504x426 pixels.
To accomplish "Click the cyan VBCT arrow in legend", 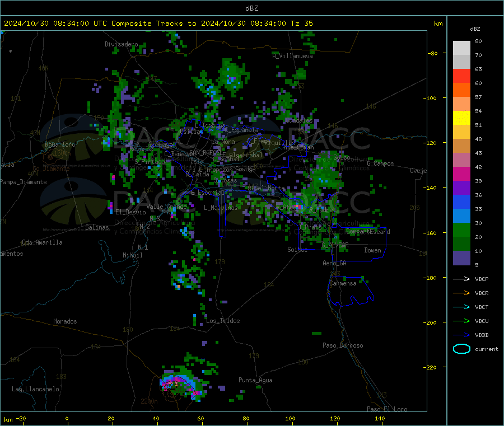I will click(x=461, y=307).
